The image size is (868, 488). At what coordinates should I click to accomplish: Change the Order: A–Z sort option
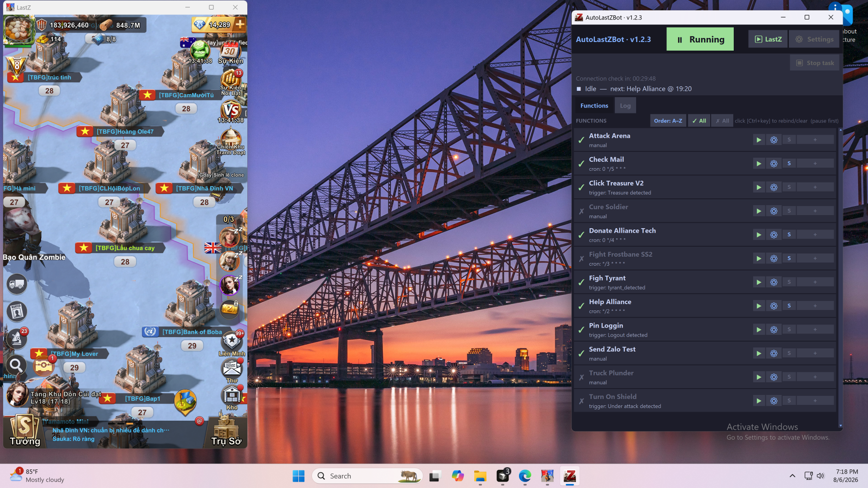(668, 121)
